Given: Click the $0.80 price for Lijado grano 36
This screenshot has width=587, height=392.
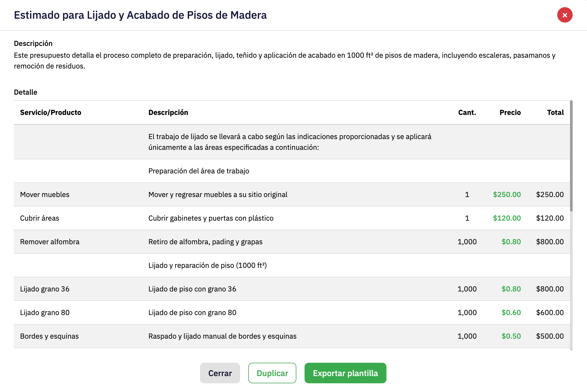Looking at the screenshot, I should point(511,289).
